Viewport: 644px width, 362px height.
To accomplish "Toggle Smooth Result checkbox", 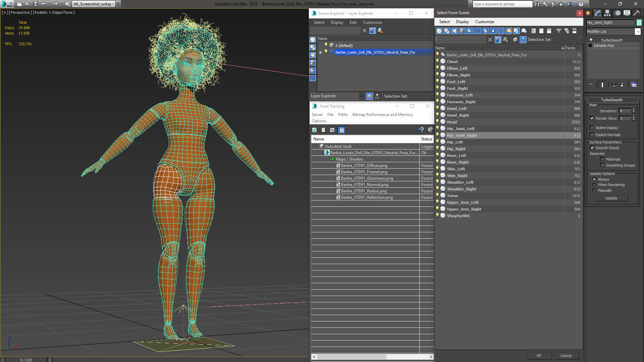I will tap(592, 148).
